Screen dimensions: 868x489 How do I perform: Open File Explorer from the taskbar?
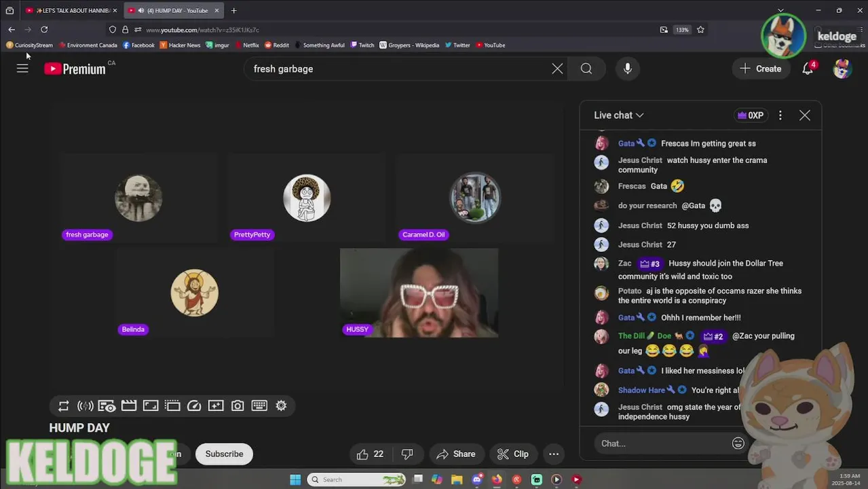(x=457, y=479)
